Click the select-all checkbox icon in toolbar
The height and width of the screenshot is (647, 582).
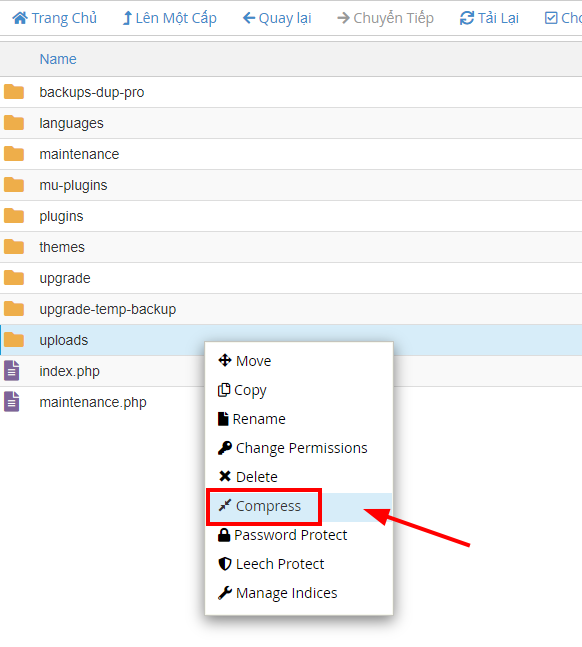(551, 18)
